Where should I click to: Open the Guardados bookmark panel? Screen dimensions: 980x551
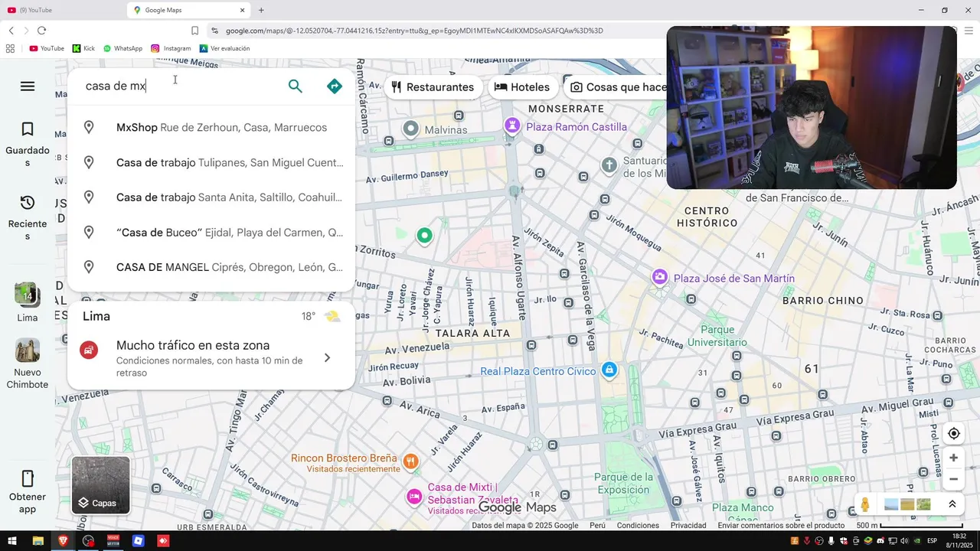28,144
